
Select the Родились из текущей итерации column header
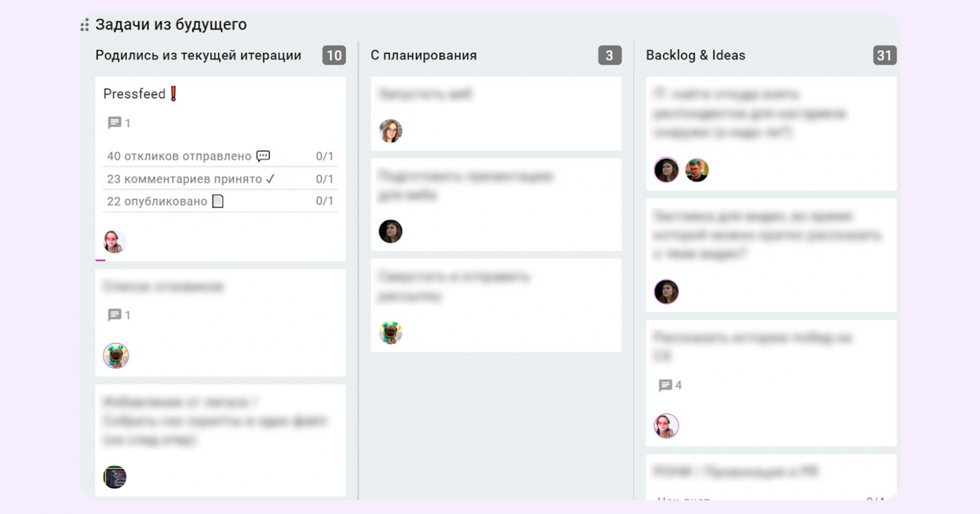coord(198,55)
